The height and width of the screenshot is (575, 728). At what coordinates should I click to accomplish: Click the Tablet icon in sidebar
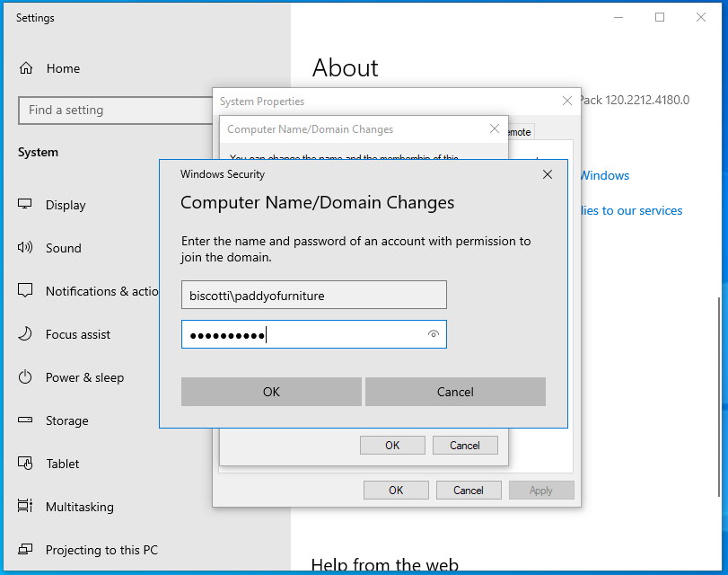click(x=26, y=464)
